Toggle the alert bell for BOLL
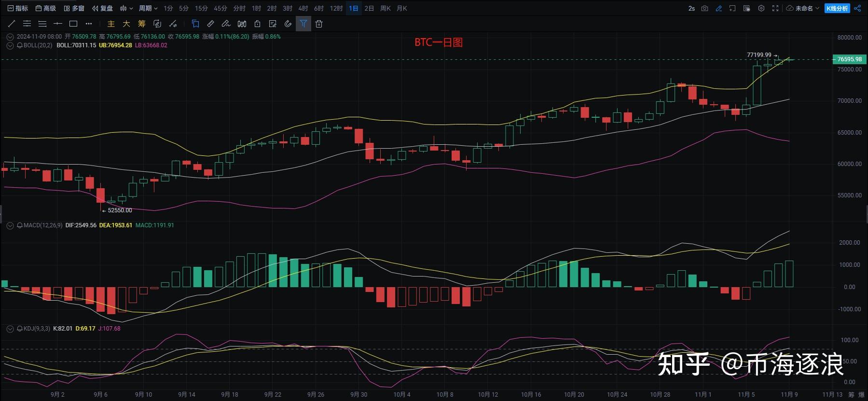 point(20,45)
